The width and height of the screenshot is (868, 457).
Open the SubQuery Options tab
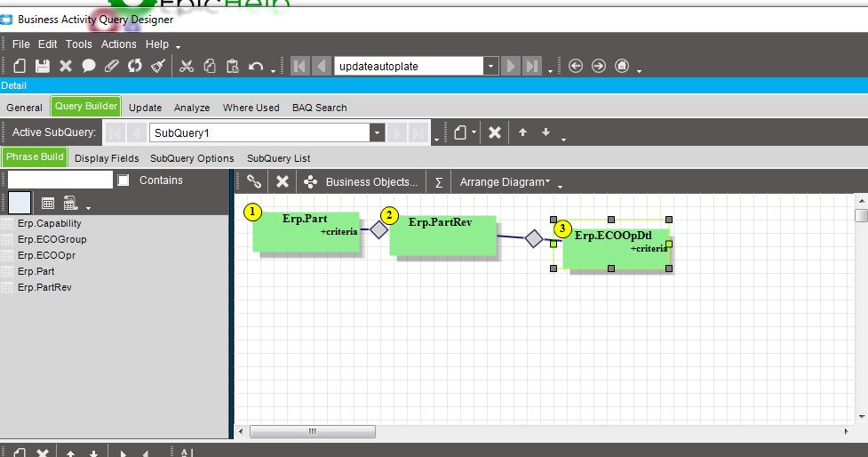[192, 158]
